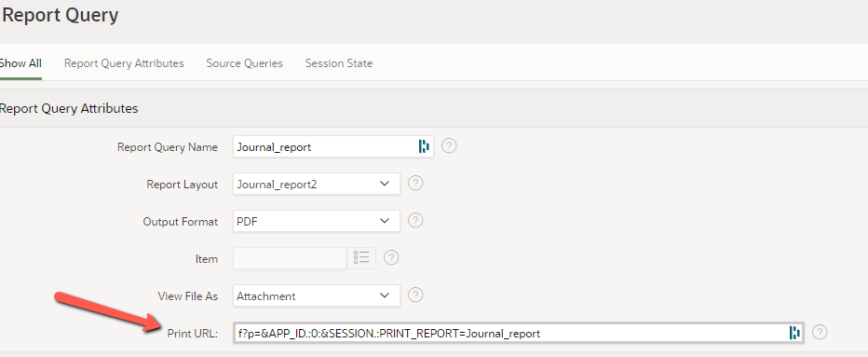Open help for View File As
Viewport: 868px width, 357px height.
[x=415, y=295]
